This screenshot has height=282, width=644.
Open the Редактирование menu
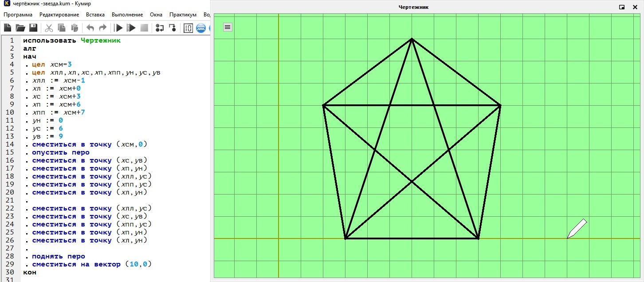tap(59, 15)
